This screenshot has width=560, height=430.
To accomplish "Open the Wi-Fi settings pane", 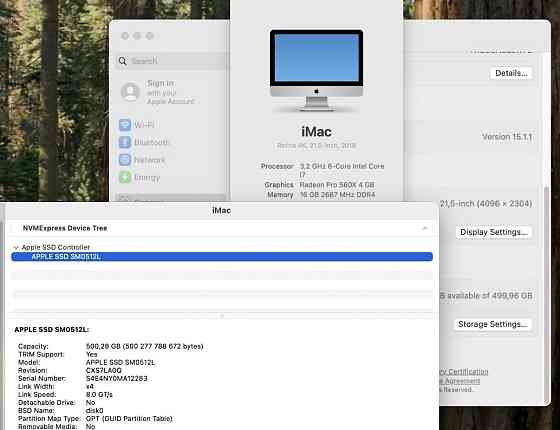I will pyautogui.click(x=144, y=125).
